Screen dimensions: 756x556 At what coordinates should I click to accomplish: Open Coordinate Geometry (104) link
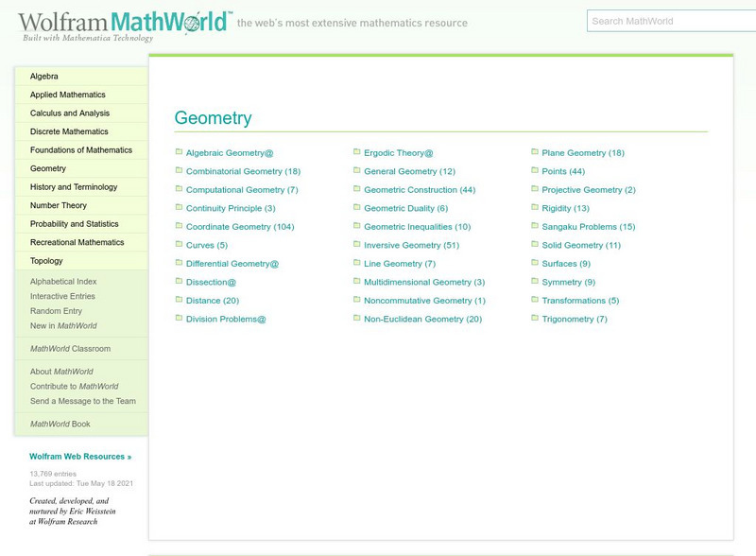tap(240, 227)
